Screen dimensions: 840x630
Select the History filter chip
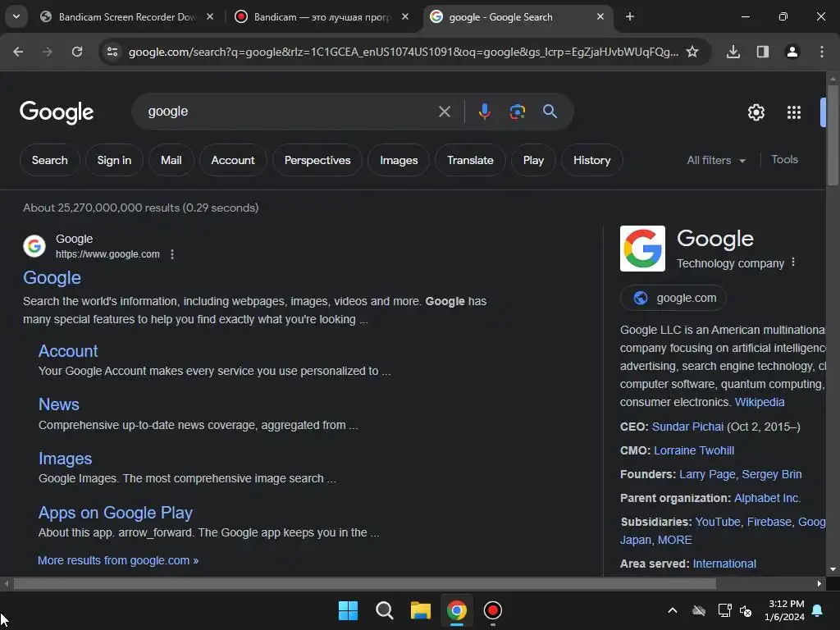pos(592,160)
